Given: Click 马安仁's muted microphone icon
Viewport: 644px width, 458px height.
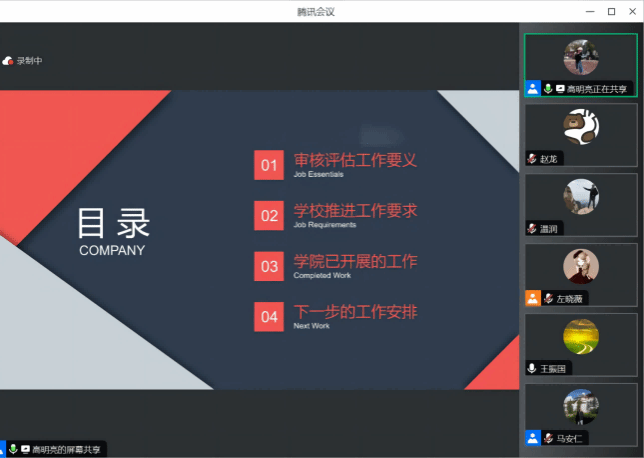Looking at the screenshot, I should coord(547,438).
